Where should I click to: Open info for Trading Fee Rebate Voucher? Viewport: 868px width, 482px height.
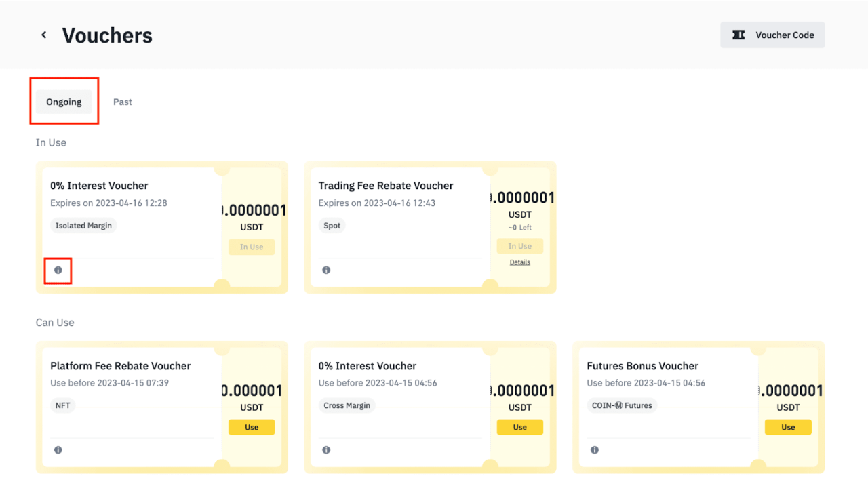(326, 270)
